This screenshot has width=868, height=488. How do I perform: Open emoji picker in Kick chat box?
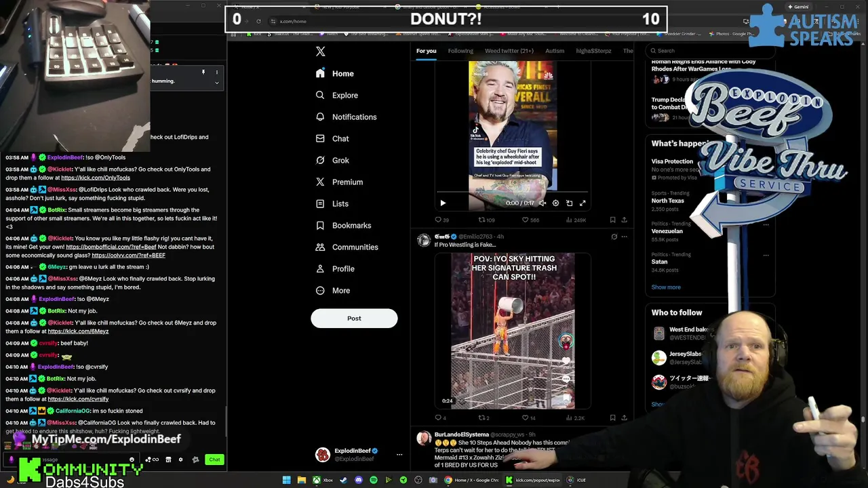(x=132, y=460)
